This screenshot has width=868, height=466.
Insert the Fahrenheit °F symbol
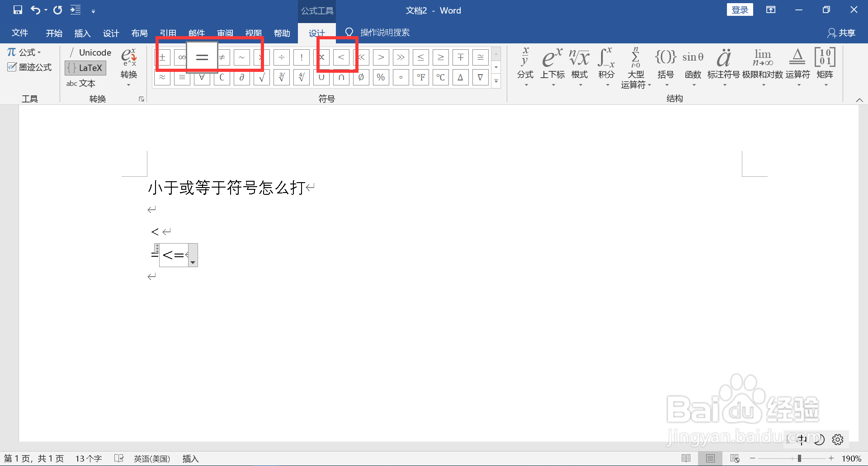pyautogui.click(x=421, y=77)
